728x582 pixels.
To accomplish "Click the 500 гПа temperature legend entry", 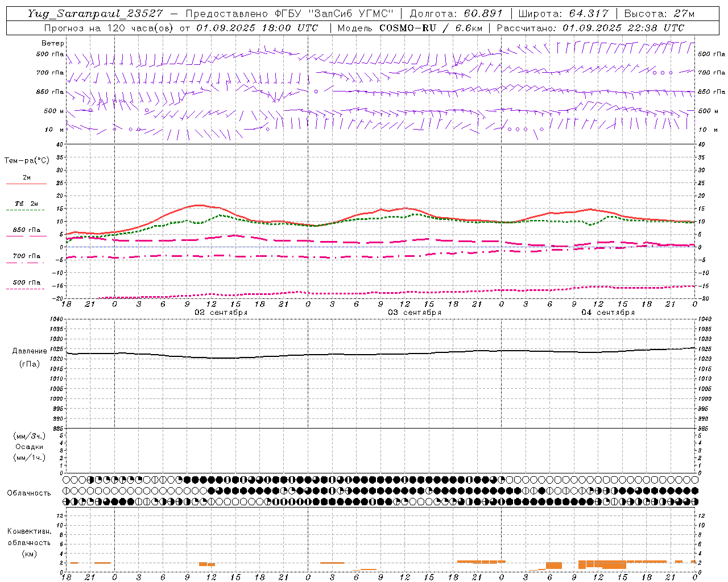I will tap(26, 282).
